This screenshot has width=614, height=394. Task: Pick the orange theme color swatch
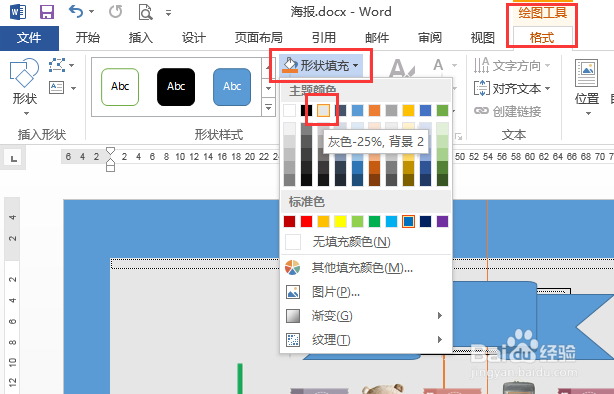tap(374, 110)
